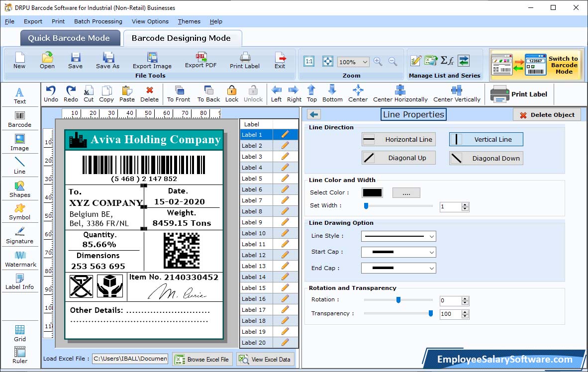
Task: Click the Set Width slider
Action: [398, 206]
